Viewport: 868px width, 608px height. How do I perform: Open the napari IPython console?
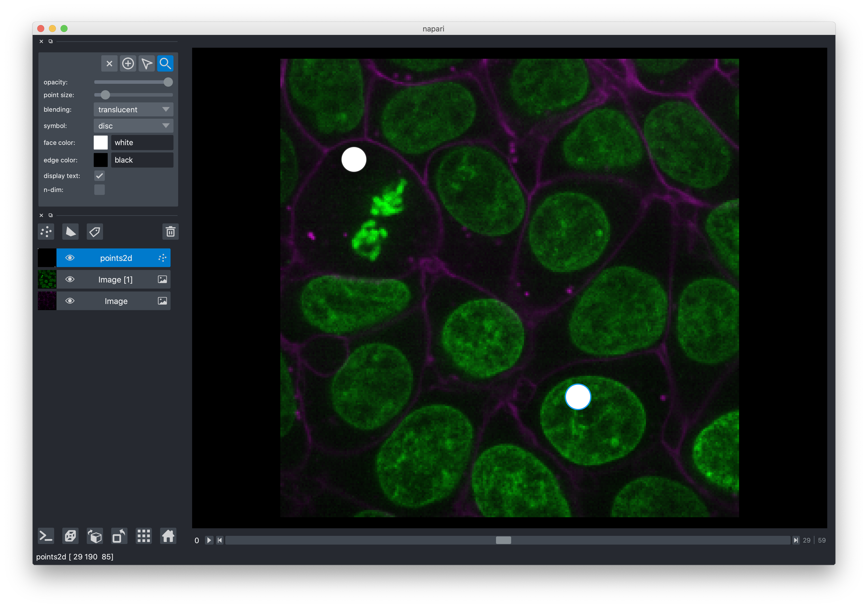[46, 536]
